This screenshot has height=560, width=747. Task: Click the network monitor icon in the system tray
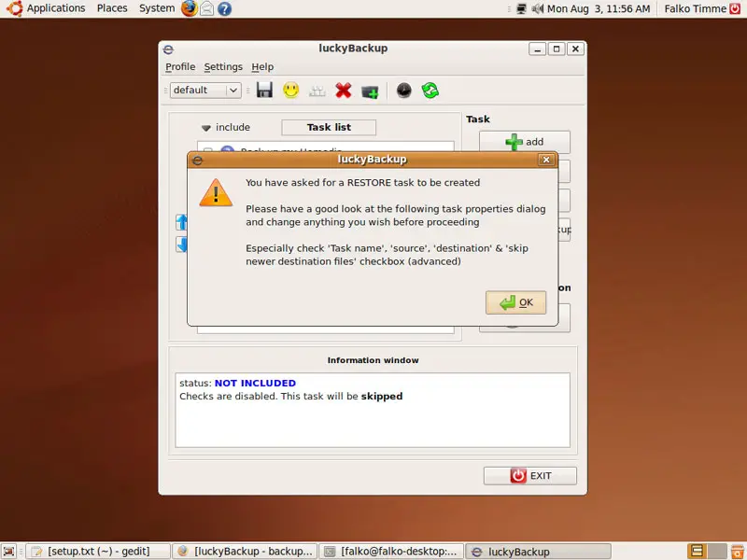[522, 8]
